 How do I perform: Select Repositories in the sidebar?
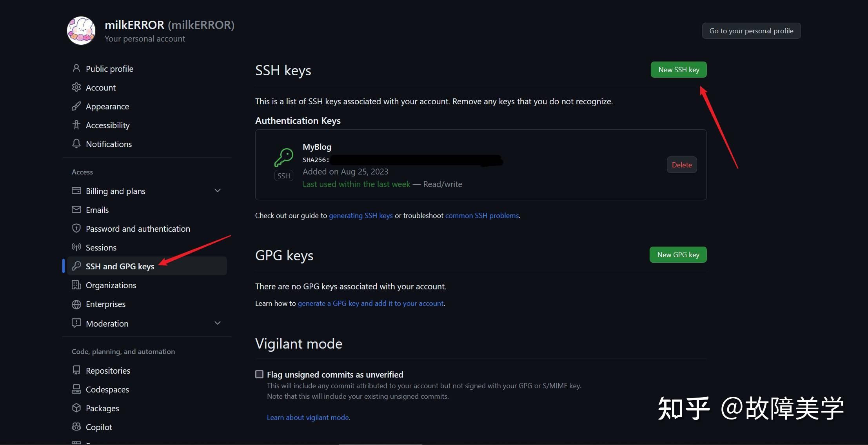tap(108, 370)
